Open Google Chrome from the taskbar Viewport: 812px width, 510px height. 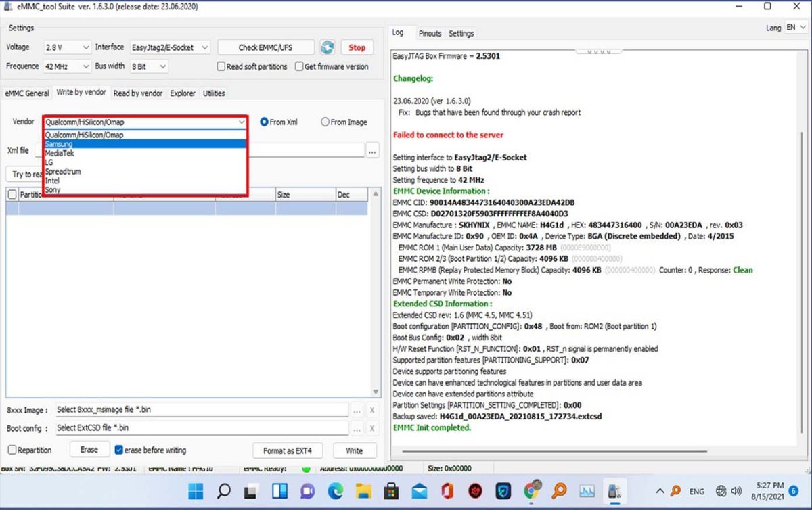tap(531, 490)
